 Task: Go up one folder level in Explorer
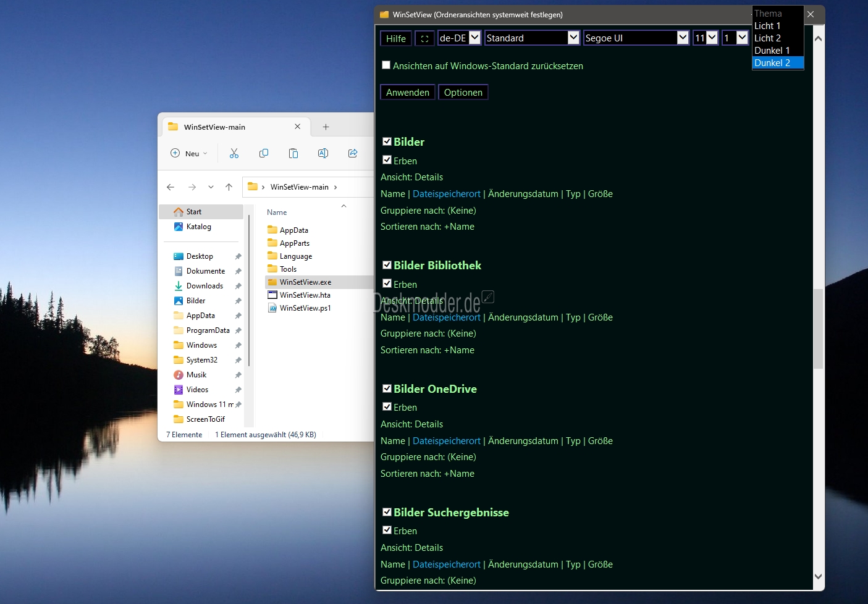click(x=229, y=187)
